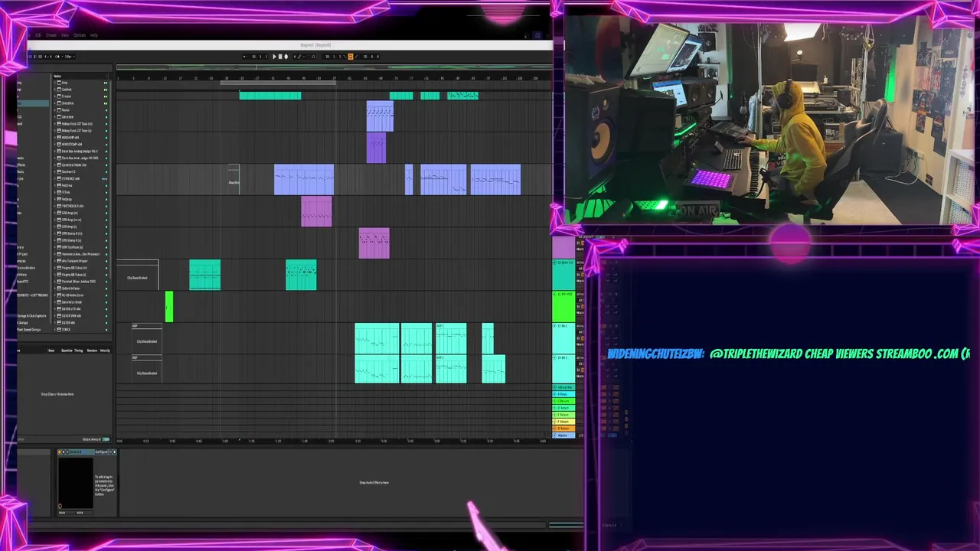Click the Global Amount value in Groove Pool
980x551 pixels.
tap(106, 439)
